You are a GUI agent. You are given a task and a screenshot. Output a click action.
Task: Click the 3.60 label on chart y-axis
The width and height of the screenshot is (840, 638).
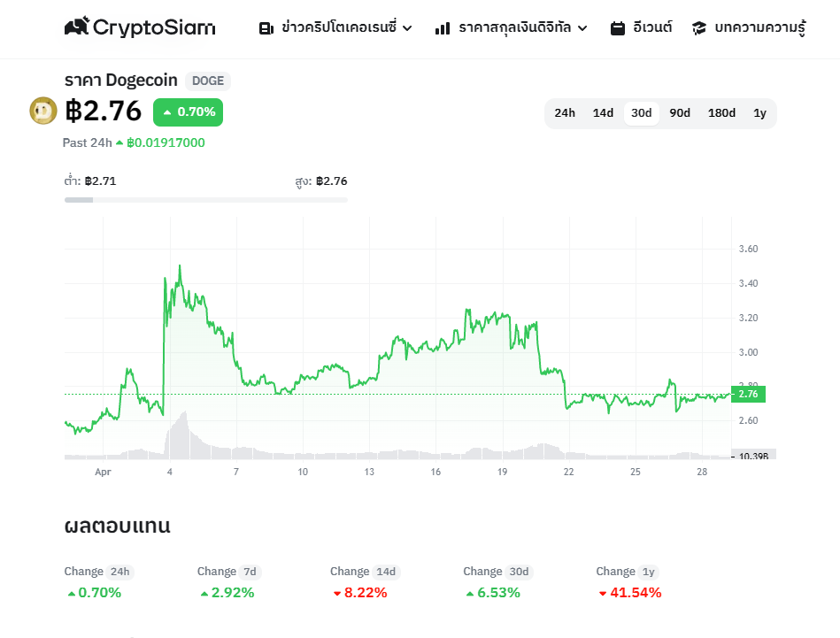coord(748,249)
